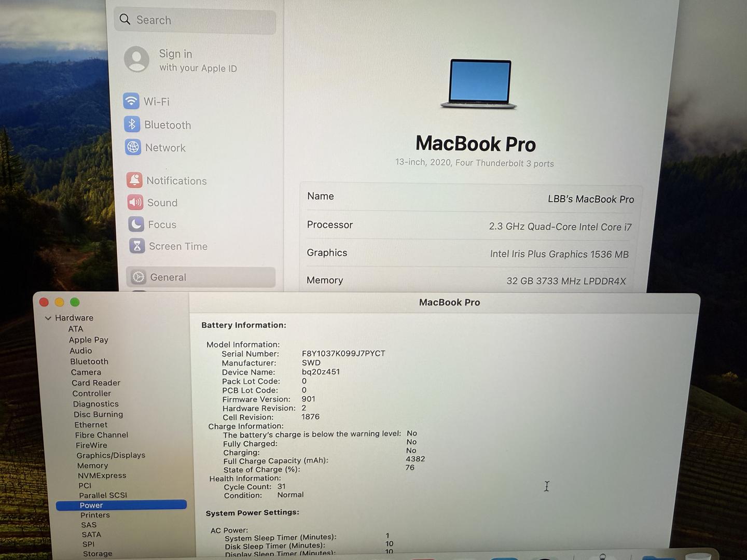747x560 pixels.
Task: Select the Sound speaker icon
Action: click(x=135, y=202)
